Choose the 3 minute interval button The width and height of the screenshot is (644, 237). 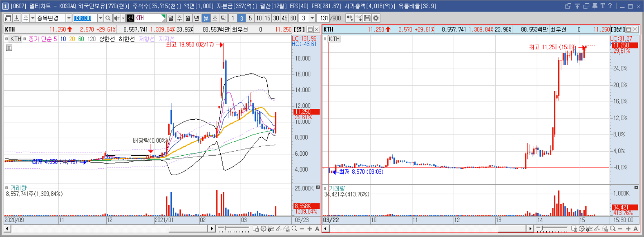click(x=242, y=18)
